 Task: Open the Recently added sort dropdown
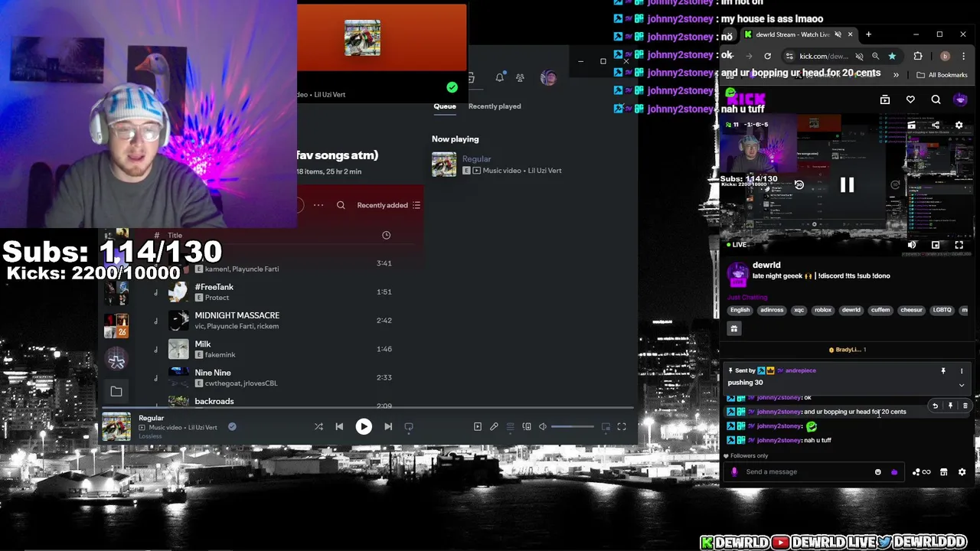pos(388,205)
